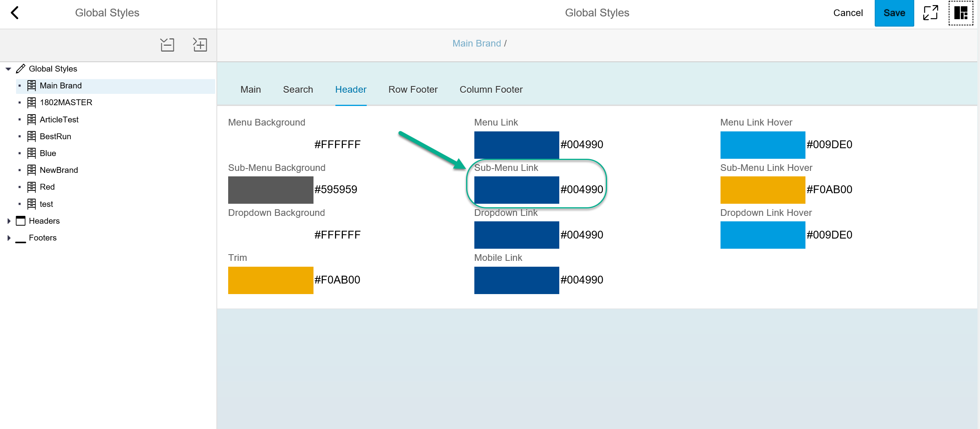Click the Mobile Link hex value #004990
The image size is (980, 429).
[582, 280]
